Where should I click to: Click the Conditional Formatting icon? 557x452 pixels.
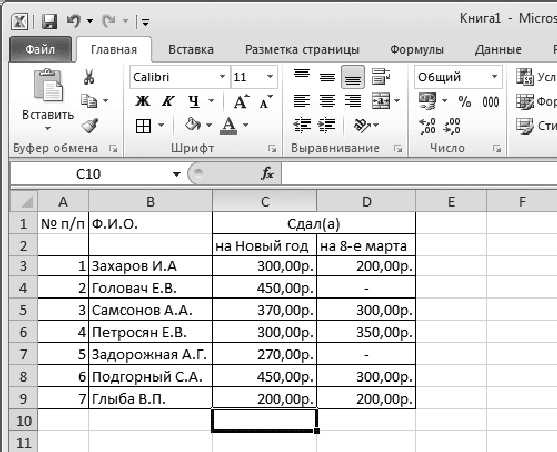coord(525,77)
